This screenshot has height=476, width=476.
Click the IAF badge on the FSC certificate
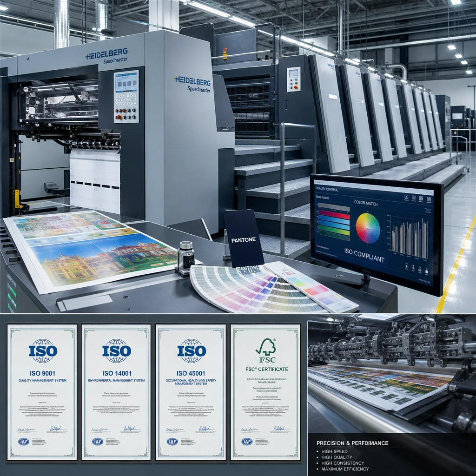[247, 442]
